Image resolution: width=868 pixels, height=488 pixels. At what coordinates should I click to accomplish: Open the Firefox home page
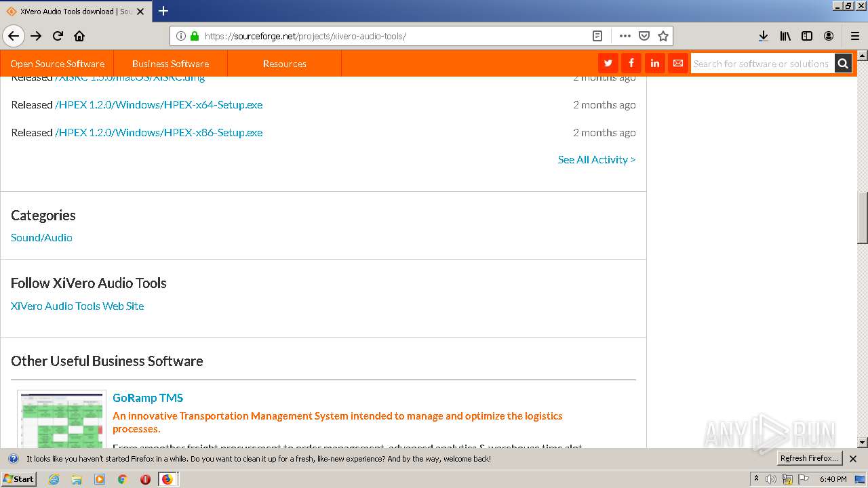[79, 36]
